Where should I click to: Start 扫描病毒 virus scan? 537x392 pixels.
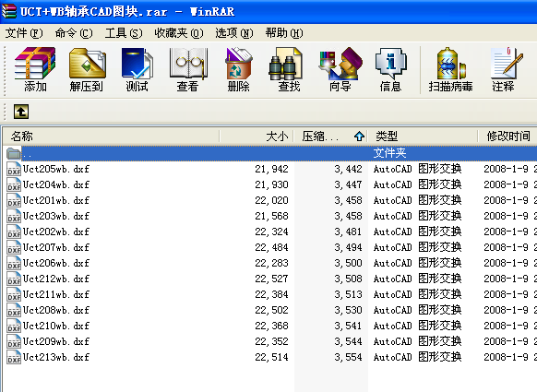click(x=450, y=69)
